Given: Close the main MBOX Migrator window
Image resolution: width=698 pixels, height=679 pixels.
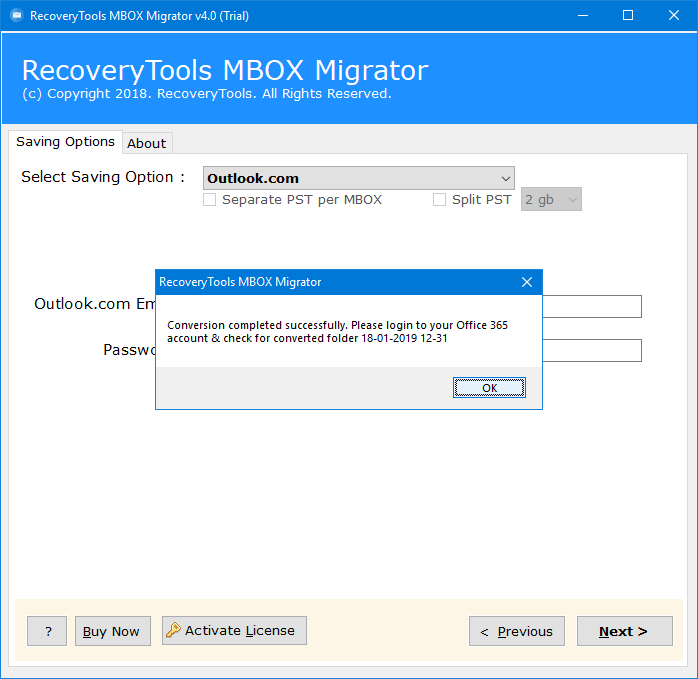Looking at the screenshot, I should pyautogui.click(x=674, y=16).
